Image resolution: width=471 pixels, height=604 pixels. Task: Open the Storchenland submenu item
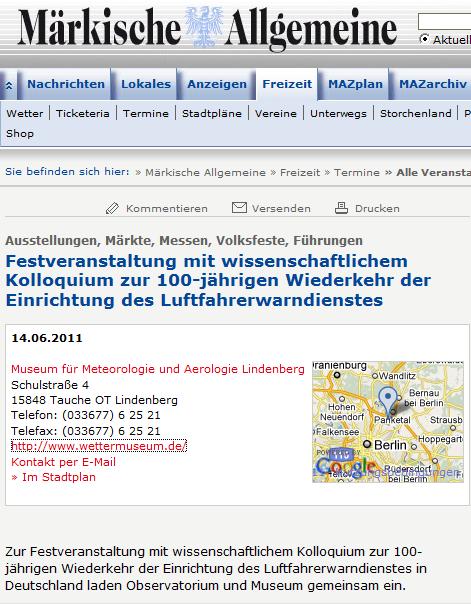pyautogui.click(x=416, y=114)
